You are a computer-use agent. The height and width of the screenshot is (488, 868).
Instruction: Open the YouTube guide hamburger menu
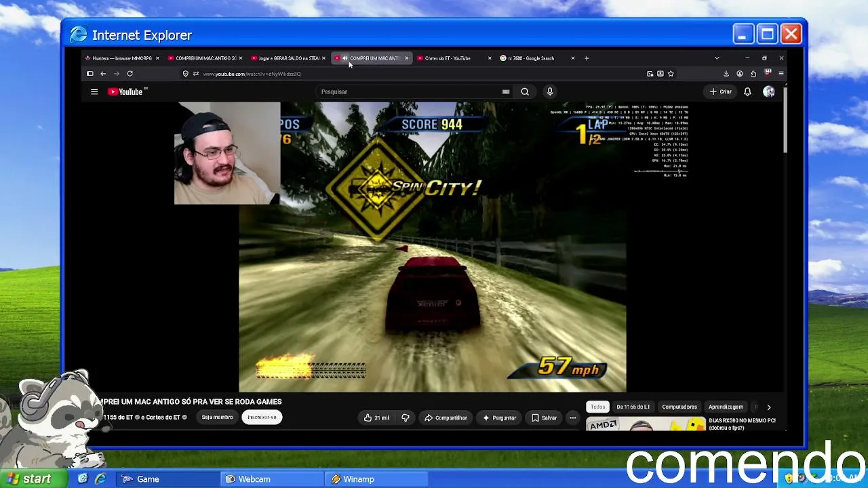tap(94, 91)
